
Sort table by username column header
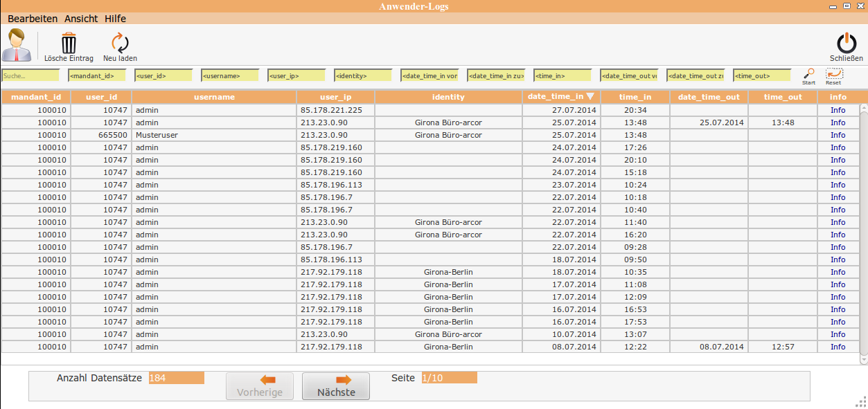(214, 97)
